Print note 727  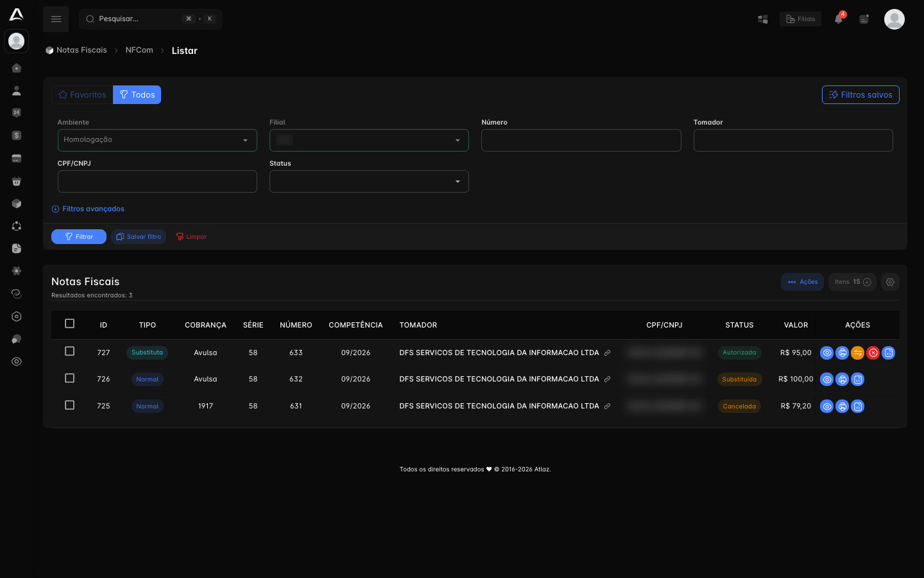click(x=843, y=353)
